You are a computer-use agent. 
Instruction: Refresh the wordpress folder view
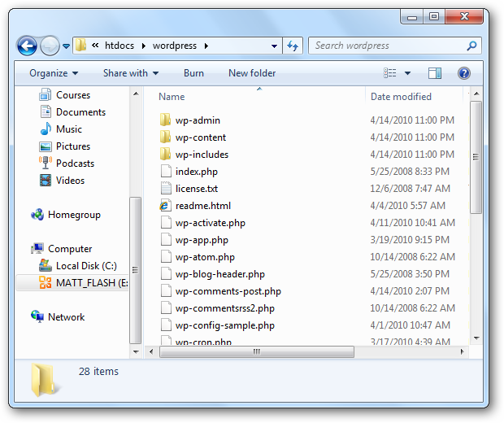click(293, 46)
